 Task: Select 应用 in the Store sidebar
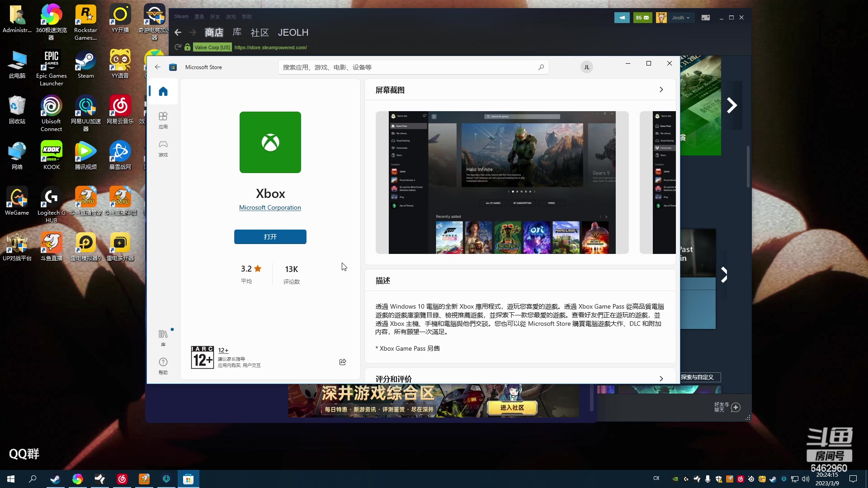(x=163, y=120)
